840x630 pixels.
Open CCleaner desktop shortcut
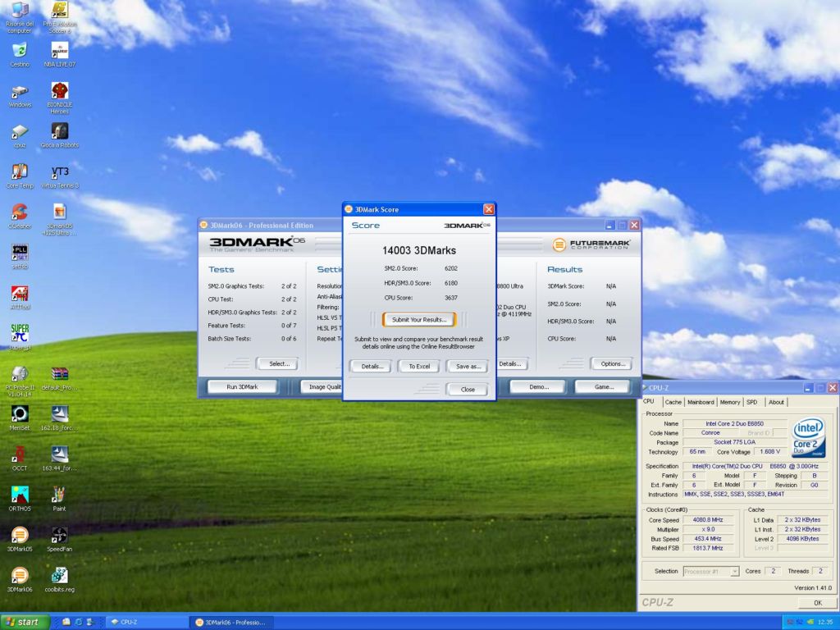(x=20, y=216)
